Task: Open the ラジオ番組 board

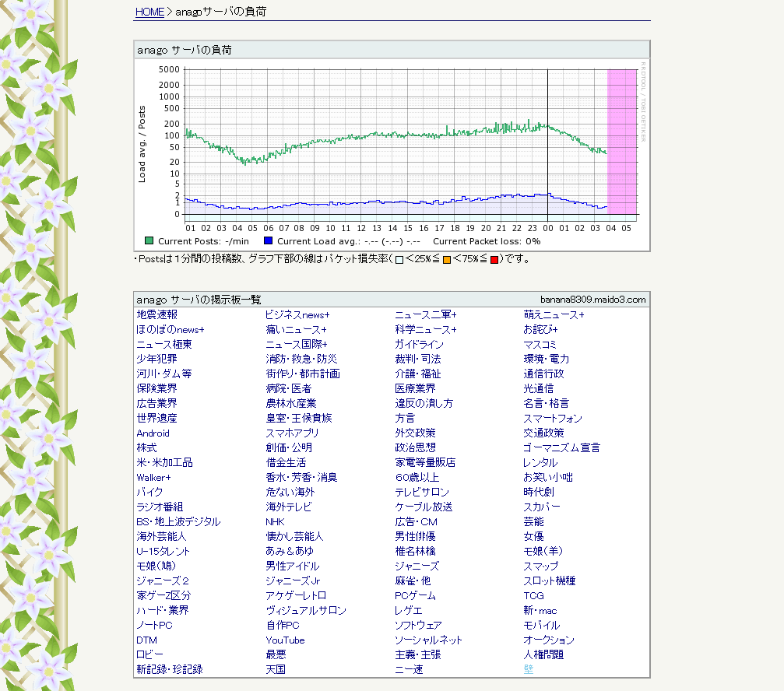Action: click(x=160, y=507)
